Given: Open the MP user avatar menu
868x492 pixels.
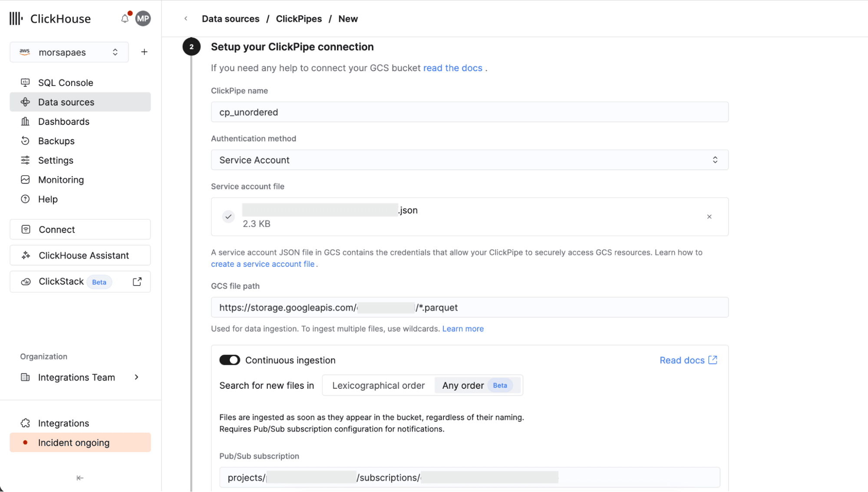Looking at the screenshot, I should click(143, 19).
